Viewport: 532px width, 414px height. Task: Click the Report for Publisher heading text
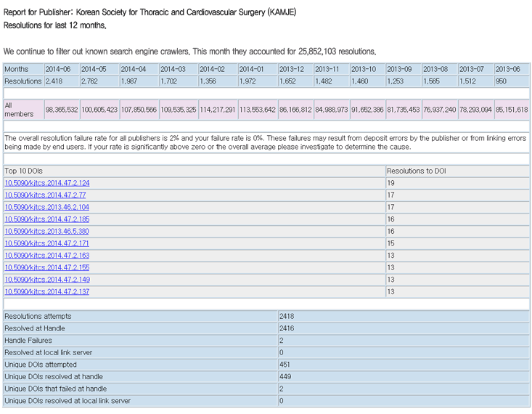coord(150,12)
